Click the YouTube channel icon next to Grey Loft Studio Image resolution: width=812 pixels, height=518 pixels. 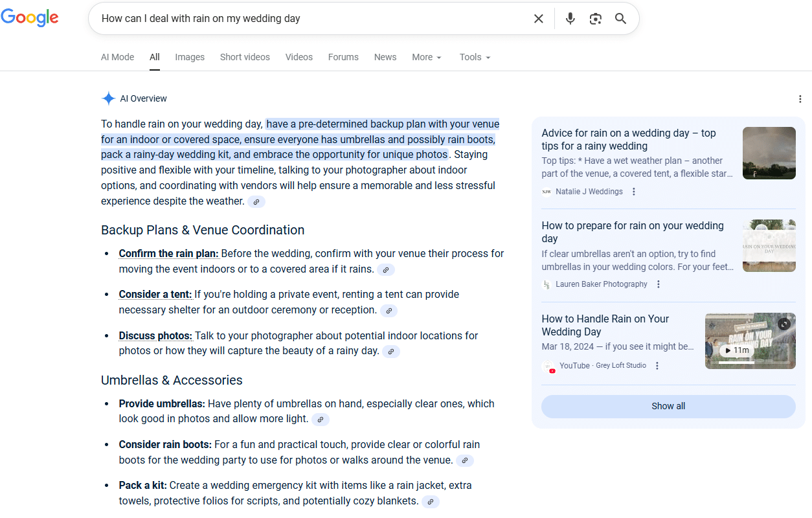pos(549,366)
